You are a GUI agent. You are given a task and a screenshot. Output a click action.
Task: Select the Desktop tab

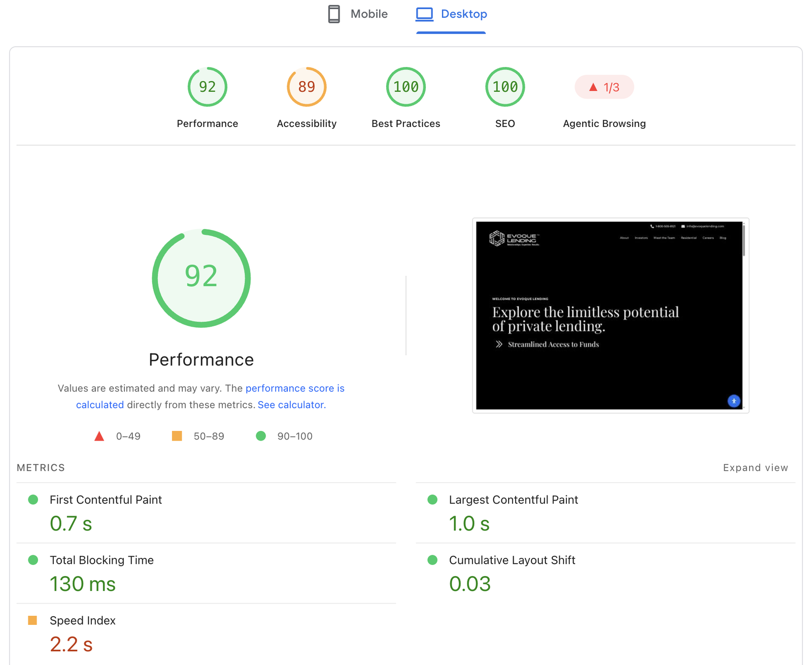click(x=451, y=14)
